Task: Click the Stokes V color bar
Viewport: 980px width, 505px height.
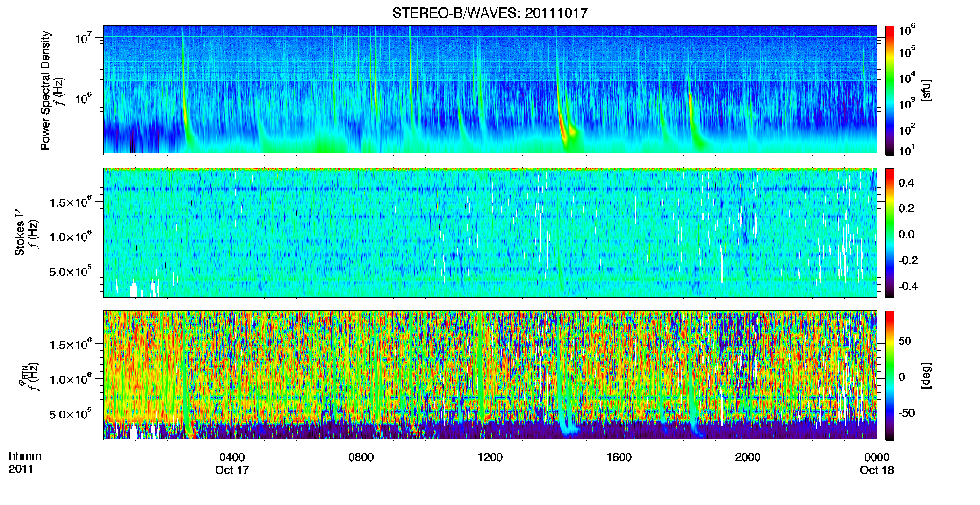Action: pos(890,233)
